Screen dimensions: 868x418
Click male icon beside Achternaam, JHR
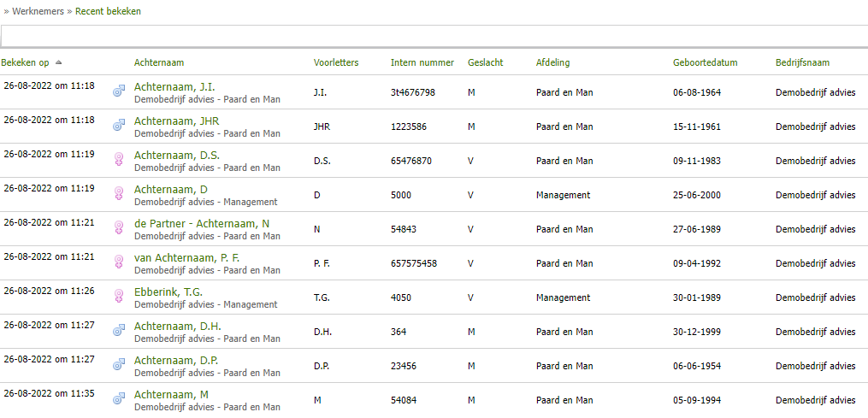120,124
